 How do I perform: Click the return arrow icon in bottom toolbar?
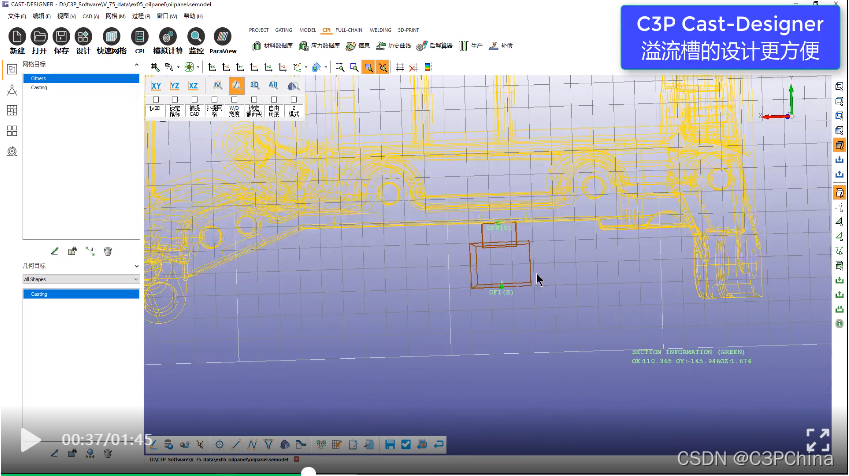point(439,445)
